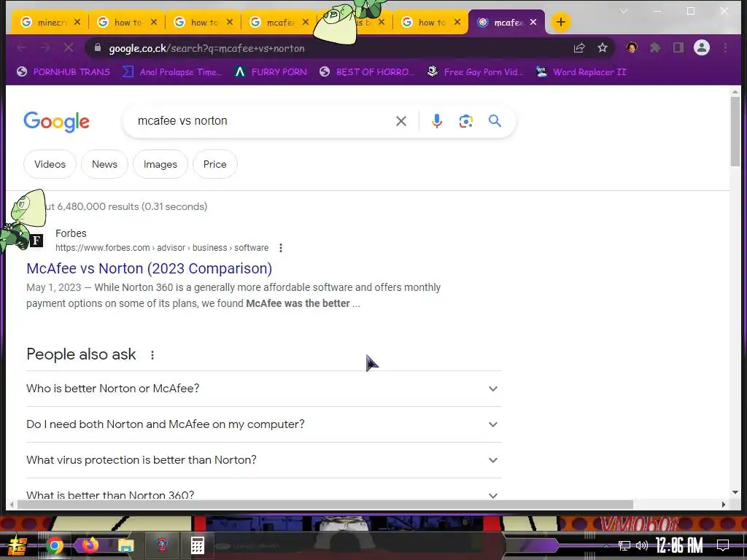Expand 'Who is better Norton or McAfee?'
This screenshot has height=560, width=747.
tap(264, 389)
